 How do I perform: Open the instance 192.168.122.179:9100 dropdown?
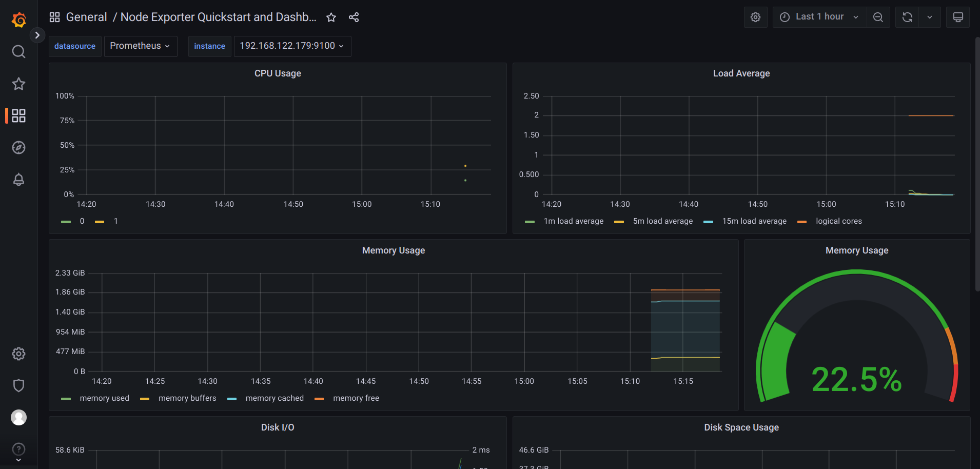pyautogui.click(x=292, y=46)
